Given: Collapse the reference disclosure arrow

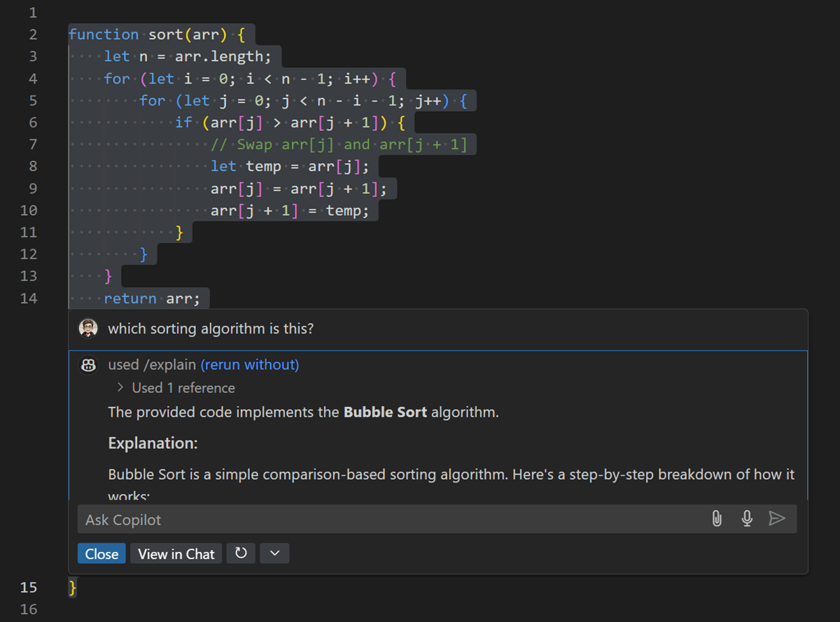Looking at the screenshot, I should 119,387.
